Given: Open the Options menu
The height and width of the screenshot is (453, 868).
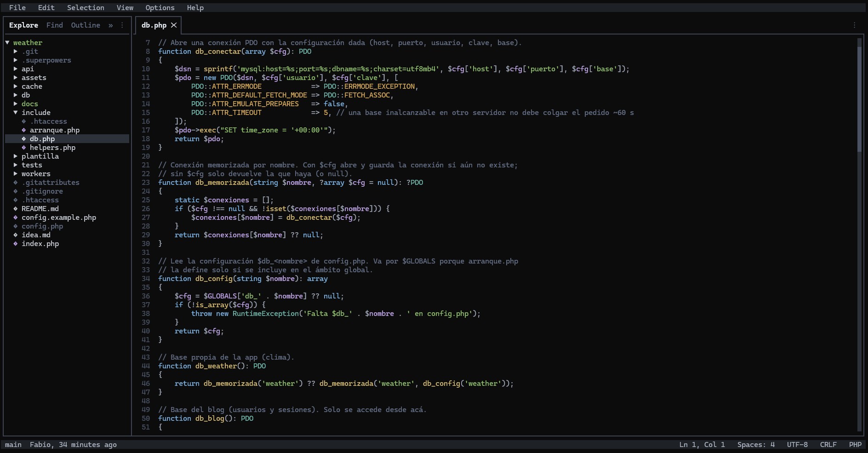Looking at the screenshot, I should coord(160,8).
